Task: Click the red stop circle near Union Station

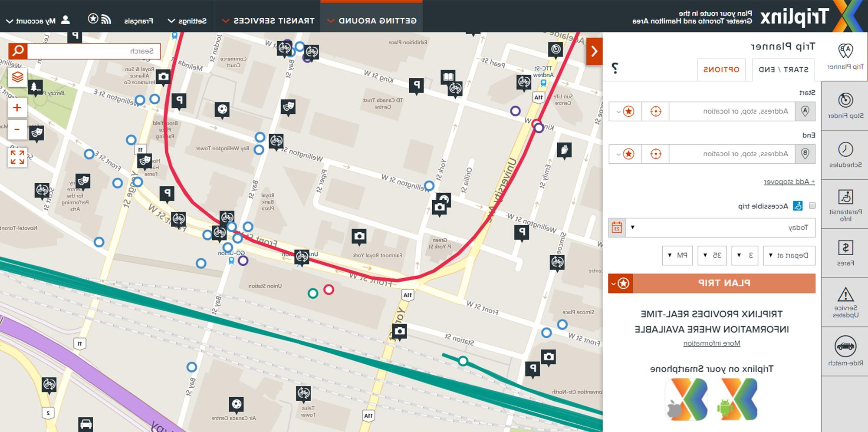Action: [x=329, y=290]
